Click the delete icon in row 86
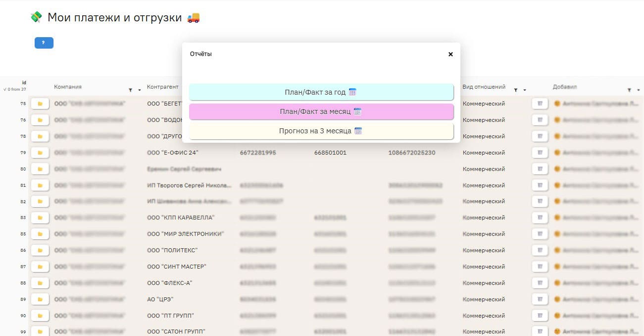 tap(540, 250)
